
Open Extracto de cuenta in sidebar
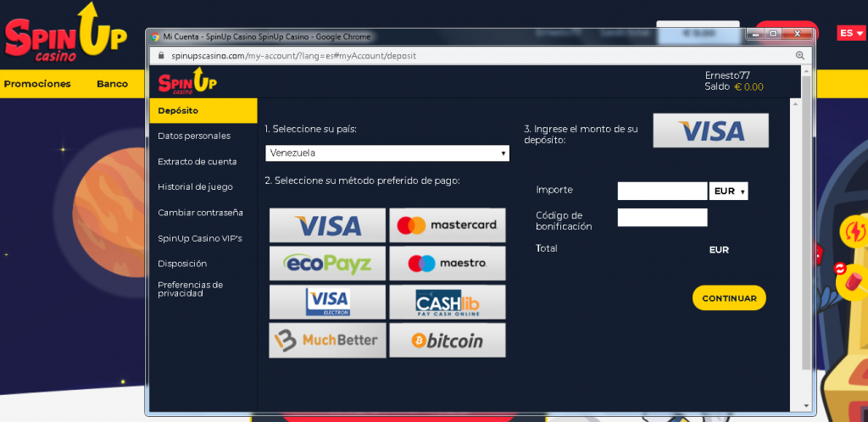tap(197, 162)
